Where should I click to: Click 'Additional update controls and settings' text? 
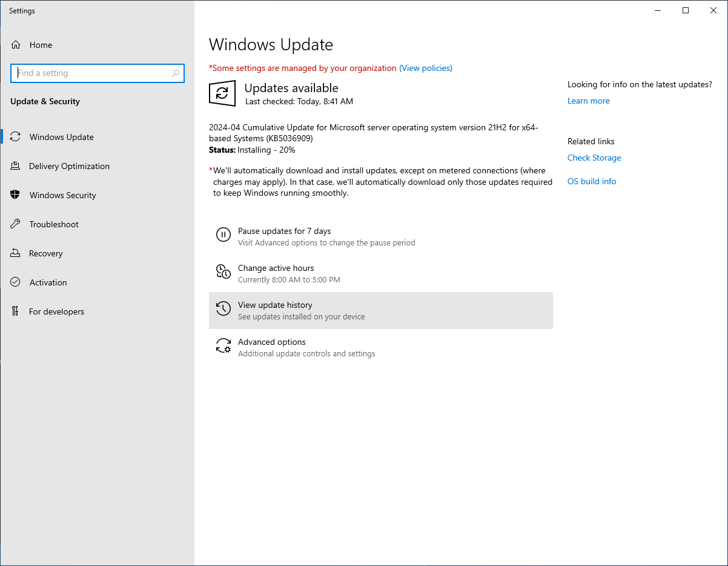(x=306, y=354)
